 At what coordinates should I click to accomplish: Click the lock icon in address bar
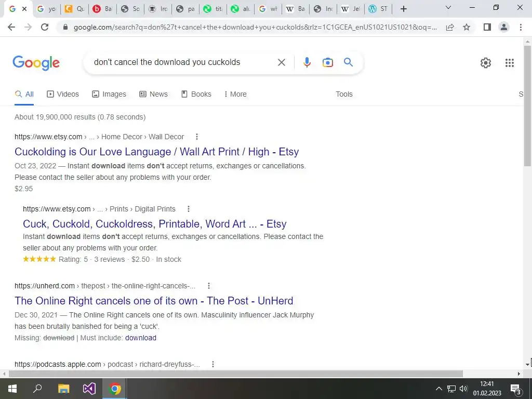(65, 28)
